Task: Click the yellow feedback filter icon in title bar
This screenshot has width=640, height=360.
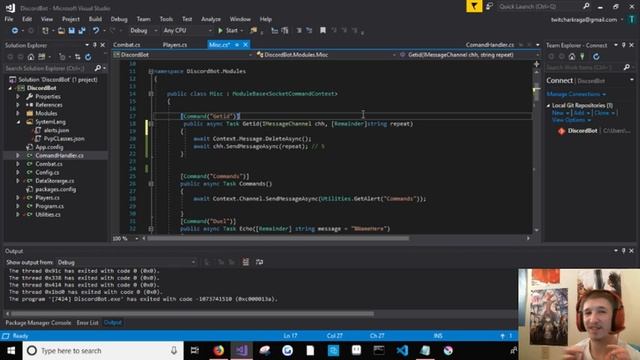Action: [x=474, y=7]
